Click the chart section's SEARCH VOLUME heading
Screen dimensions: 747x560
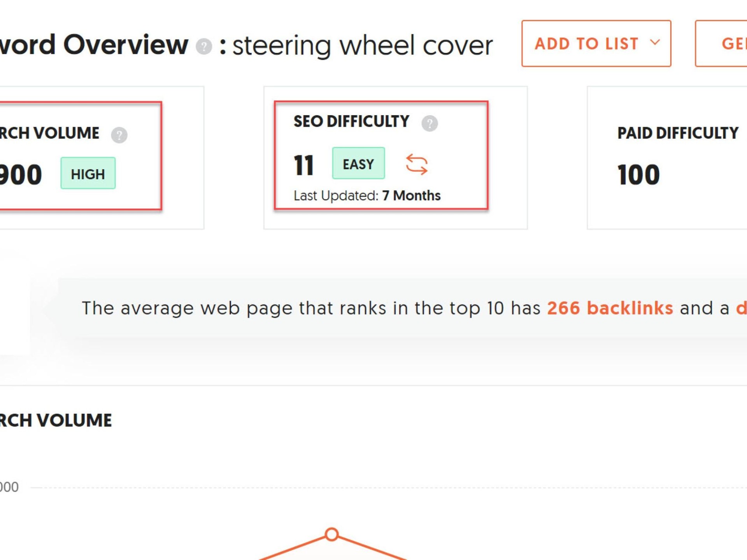56,420
